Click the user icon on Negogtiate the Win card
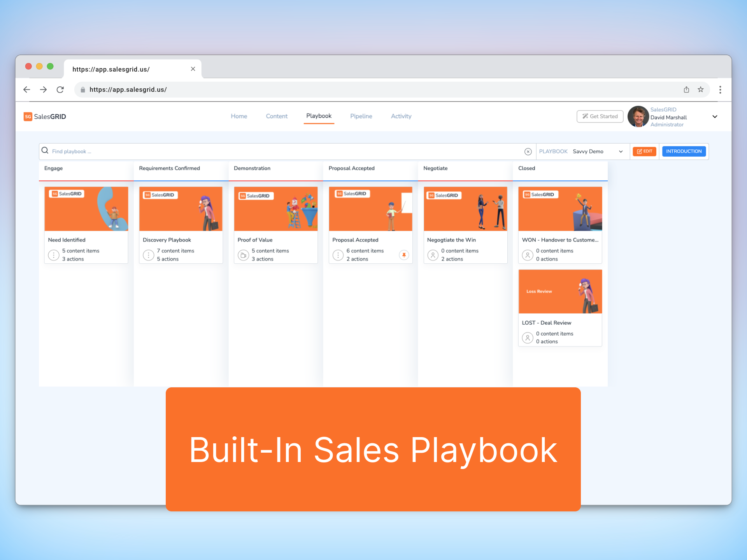The width and height of the screenshot is (747, 560). [433, 255]
